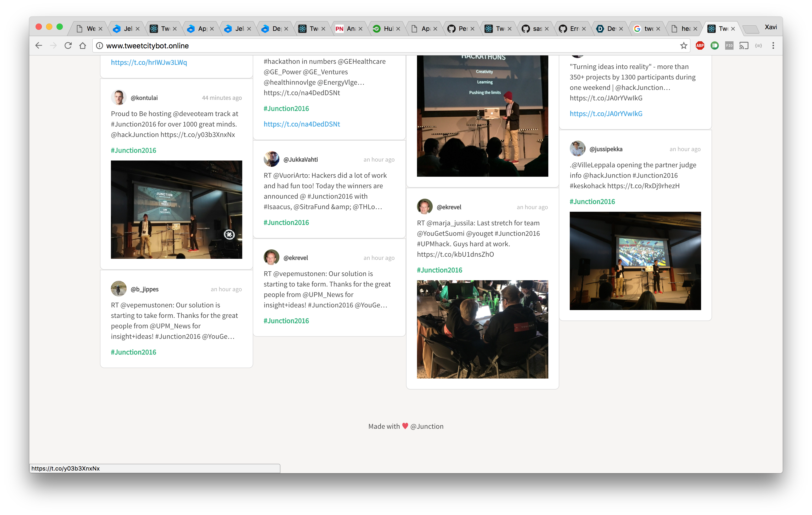Viewport: 812px width, 515px height.
Task: Click the home icon in toolbar
Action: pyautogui.click(x=83, y=45)
